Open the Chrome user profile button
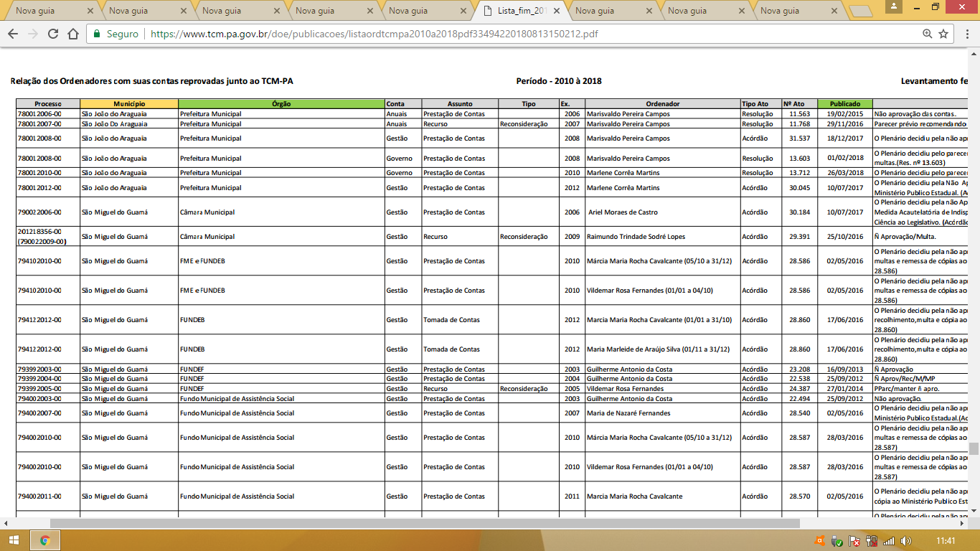The width and height of the screenshot is (980, 551). pos(894,6)
